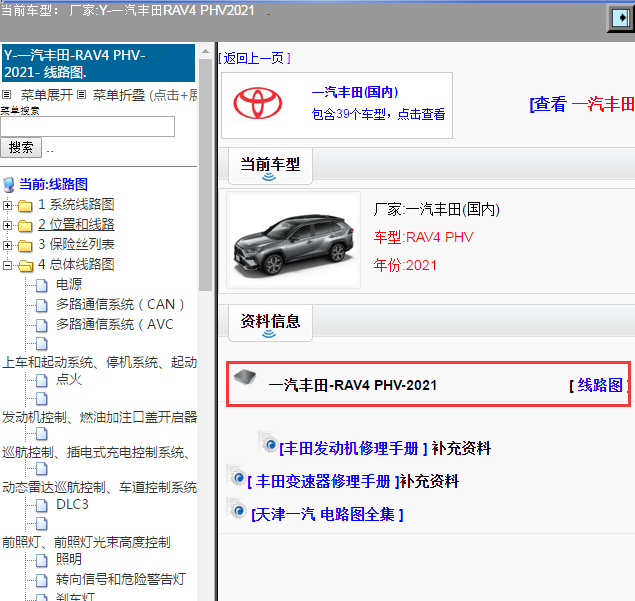Click the gray book icon beside 一汽丰田-RAV4 PHV-2021
The height and width of the screenshot is (601, 635).
[245, 377]
